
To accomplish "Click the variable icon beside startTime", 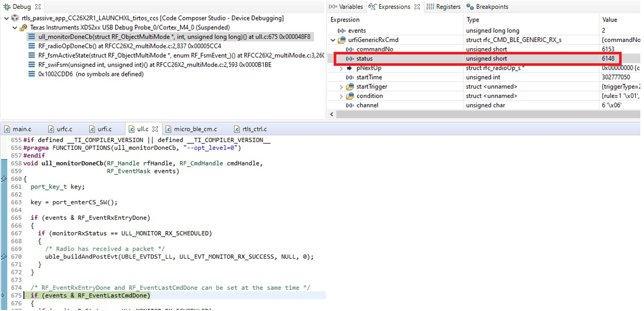I will pos(350,77).
